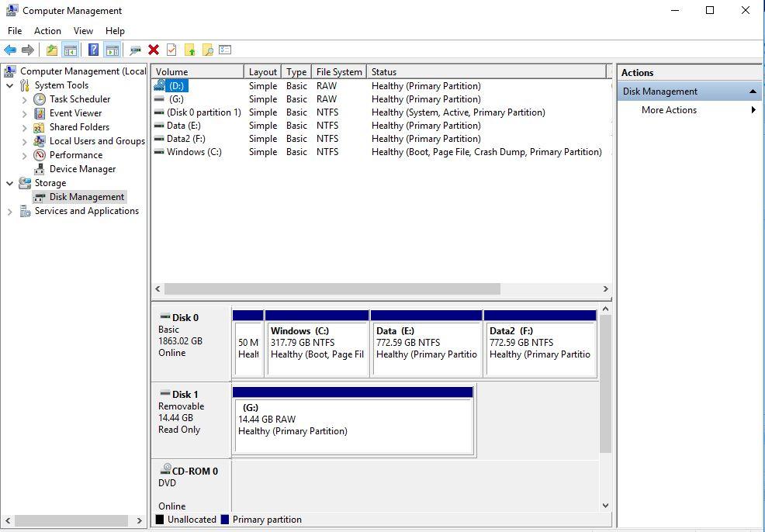
Task: Select the Windows (C:) volume row in list
Action: click(382, 152)
